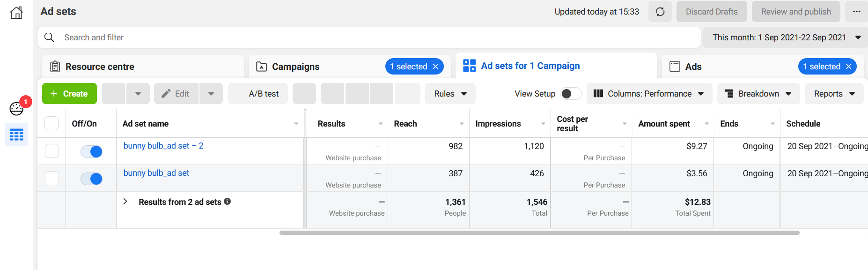868x270 pixels.
Task: Open the cookie notification icon with badge
Action: (16, 108)
